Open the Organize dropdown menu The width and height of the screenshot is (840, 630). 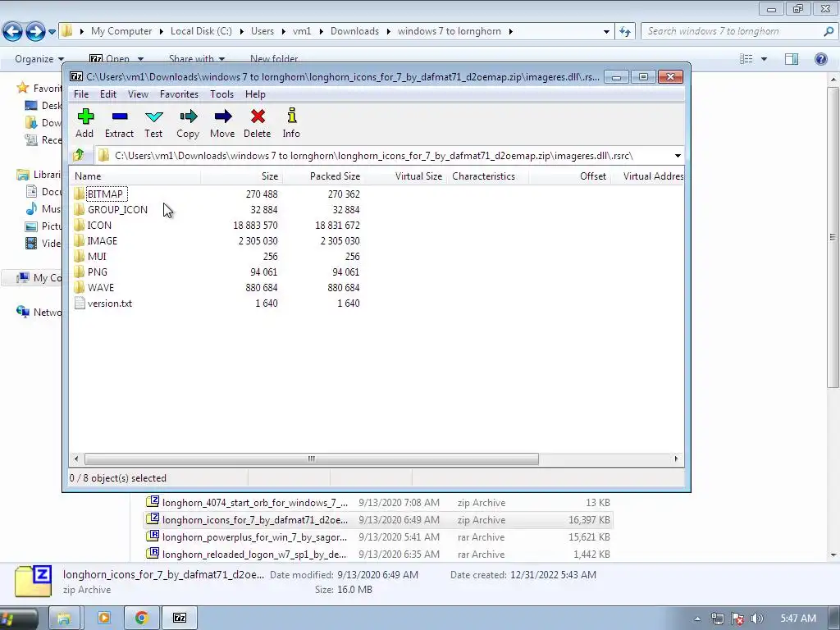[x=39, y=59]
